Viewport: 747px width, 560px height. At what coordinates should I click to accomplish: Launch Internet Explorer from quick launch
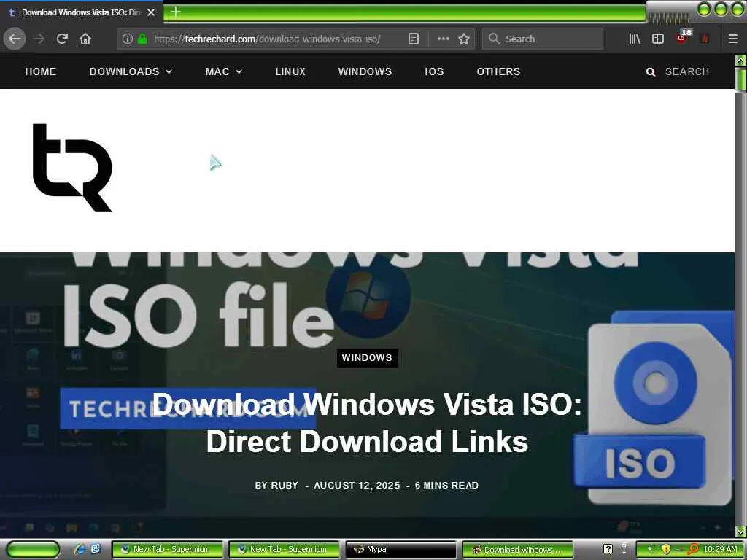tap(80, 549)
